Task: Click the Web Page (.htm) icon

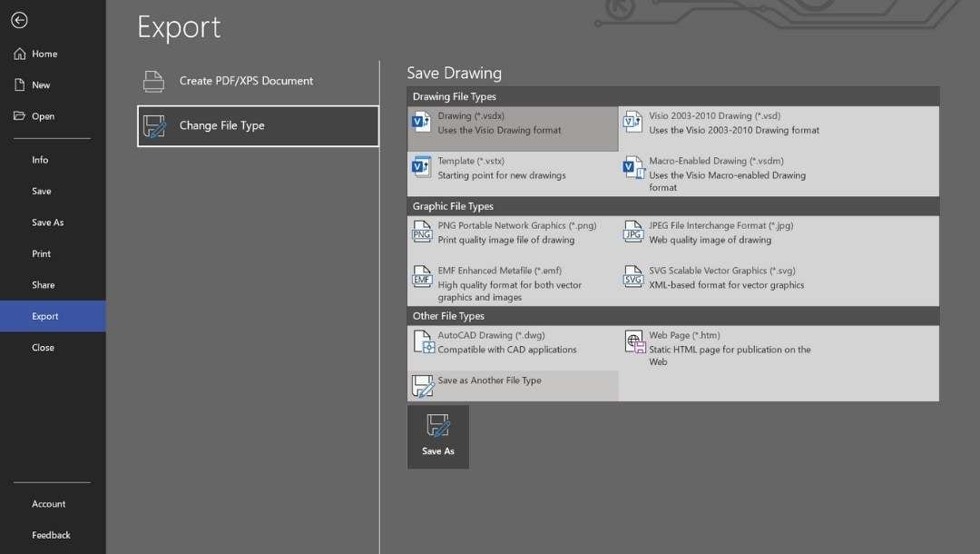Action: click(632, 341)
